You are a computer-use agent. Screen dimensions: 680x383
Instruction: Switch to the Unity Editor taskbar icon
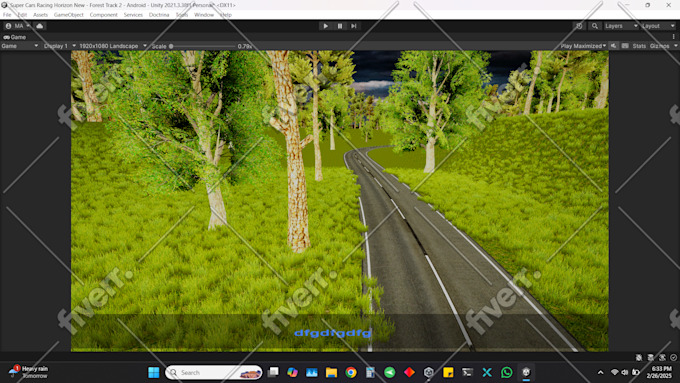(x=526, y=372)
